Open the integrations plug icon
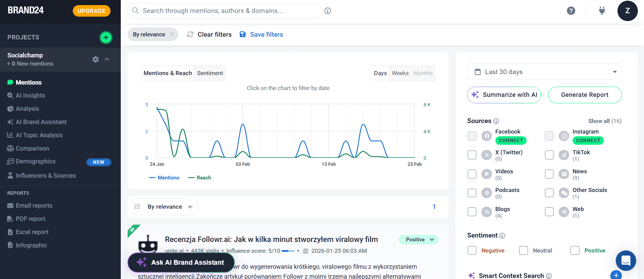Viewport: 644px width, 279px height. [x=602, y=11]
